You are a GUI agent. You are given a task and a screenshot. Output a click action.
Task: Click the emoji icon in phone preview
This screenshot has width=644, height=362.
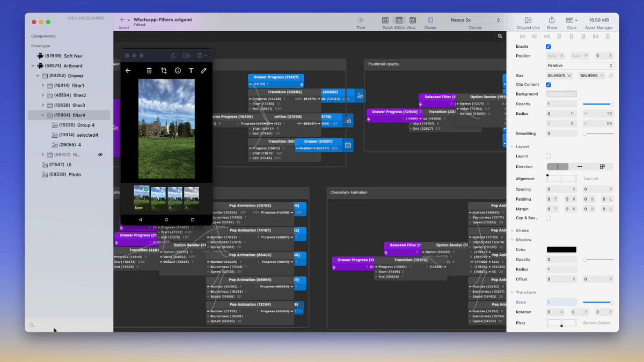pos(178,70)
